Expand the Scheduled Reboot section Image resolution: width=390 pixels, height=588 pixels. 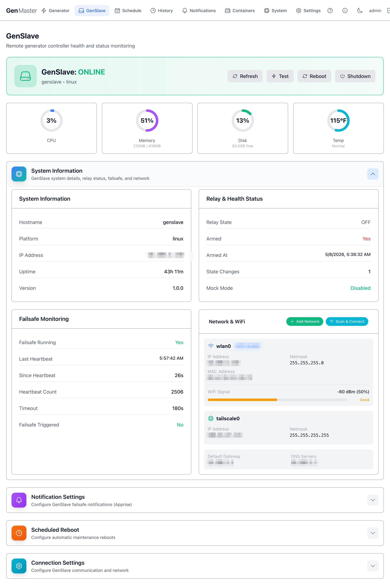[373, 533]
